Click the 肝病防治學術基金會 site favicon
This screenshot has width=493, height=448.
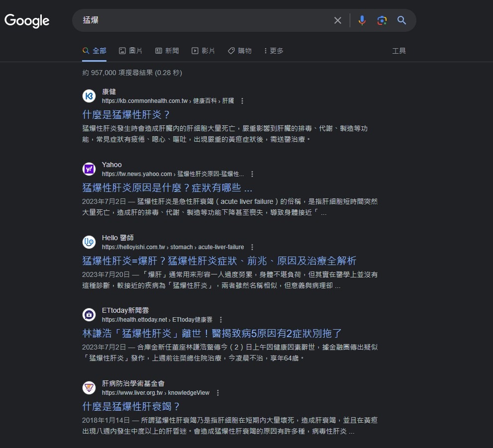pos(89,388)
